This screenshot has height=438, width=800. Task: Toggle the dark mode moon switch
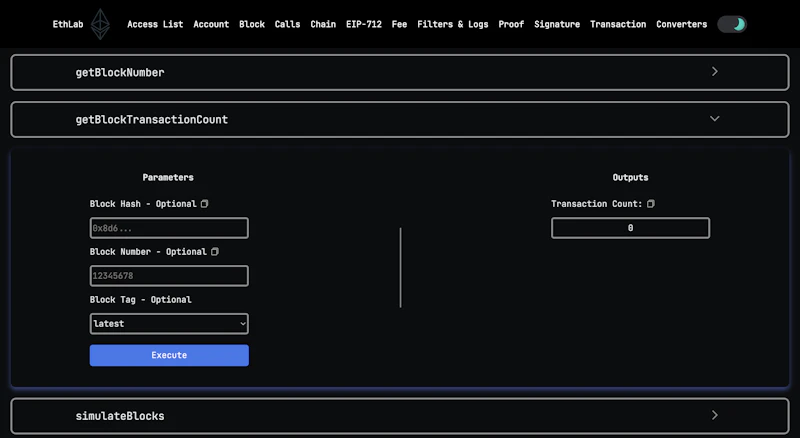[732, 24]
